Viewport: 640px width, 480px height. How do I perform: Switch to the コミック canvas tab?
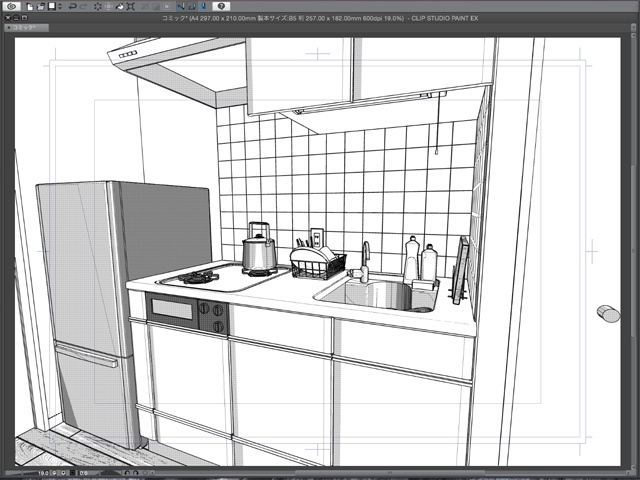point(26,28)
